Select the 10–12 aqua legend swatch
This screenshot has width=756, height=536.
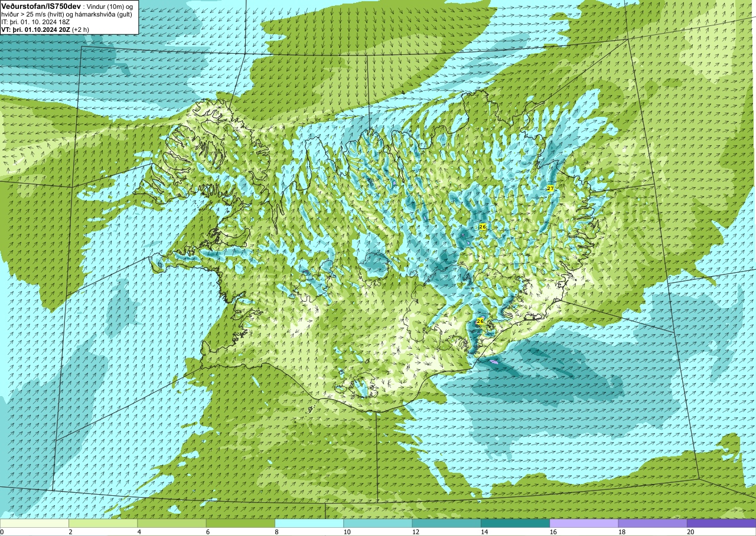(x=378, y=523)
